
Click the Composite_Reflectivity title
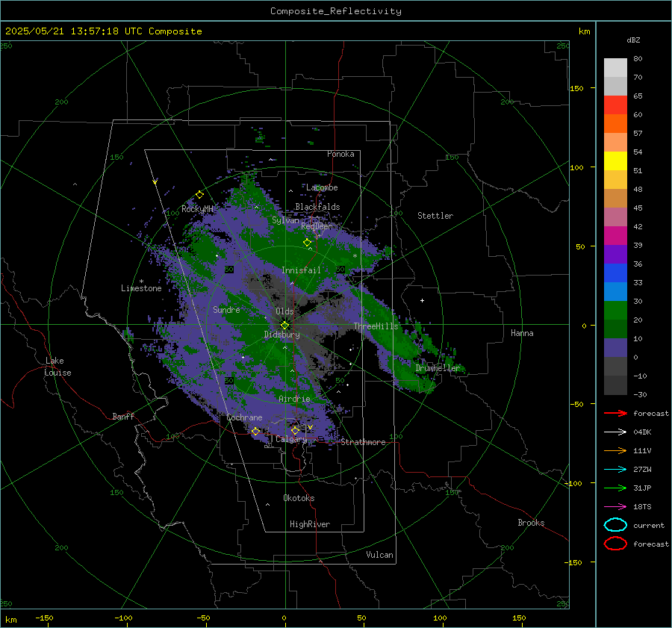[336, 11]
